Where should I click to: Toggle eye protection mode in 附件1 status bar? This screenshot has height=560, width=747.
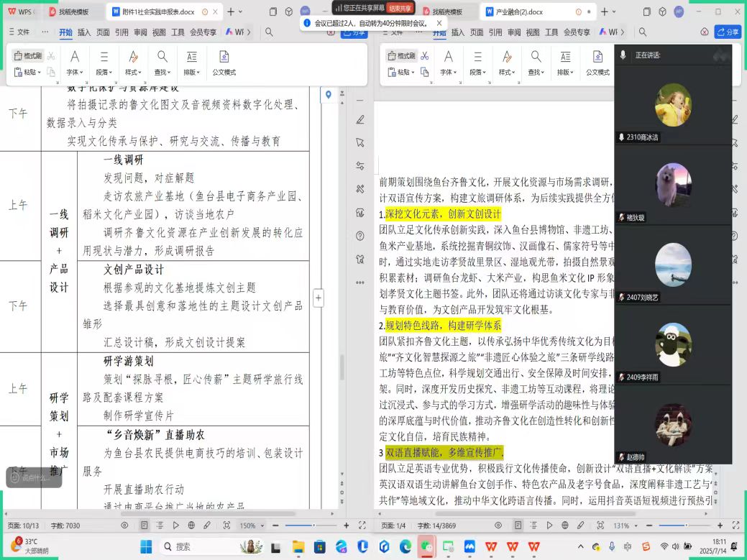click(x=124, y=525)
